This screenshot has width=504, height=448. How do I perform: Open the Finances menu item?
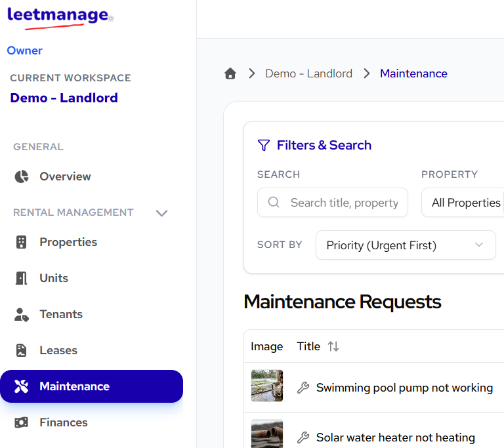coord(64,422)
